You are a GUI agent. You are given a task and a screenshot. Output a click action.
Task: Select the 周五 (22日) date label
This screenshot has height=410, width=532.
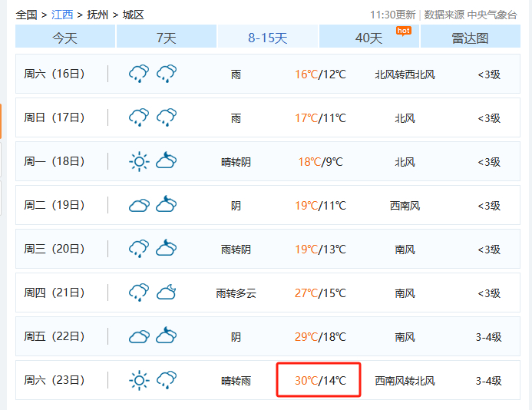point(55,336)
